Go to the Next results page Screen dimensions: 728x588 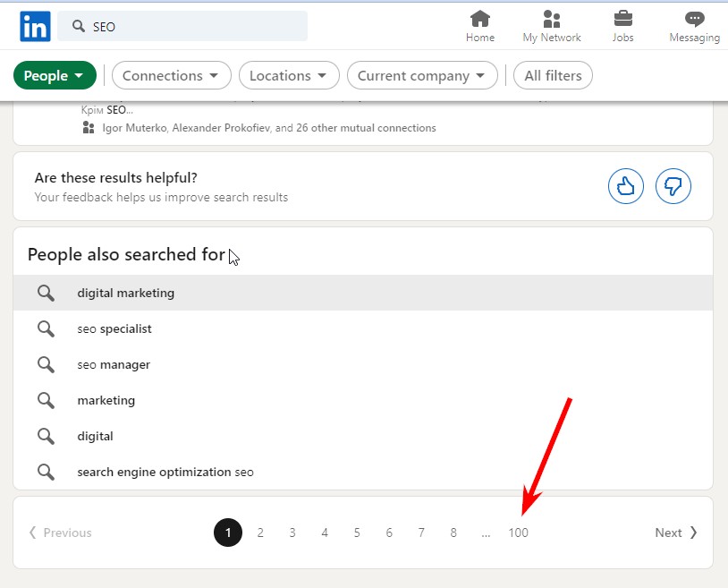coord(675,532)
